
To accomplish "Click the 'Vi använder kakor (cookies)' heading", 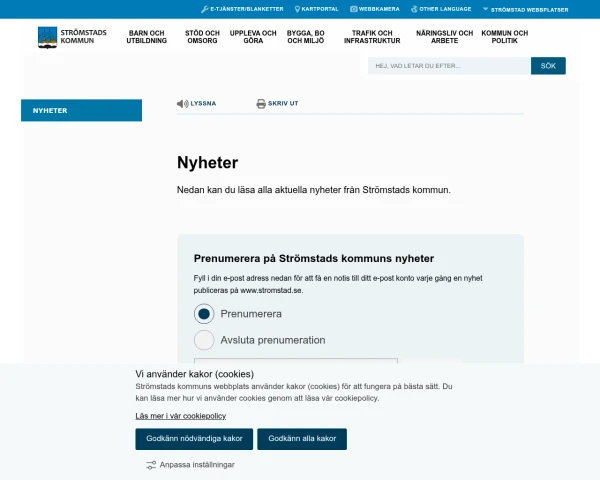I will click(195, 374).
